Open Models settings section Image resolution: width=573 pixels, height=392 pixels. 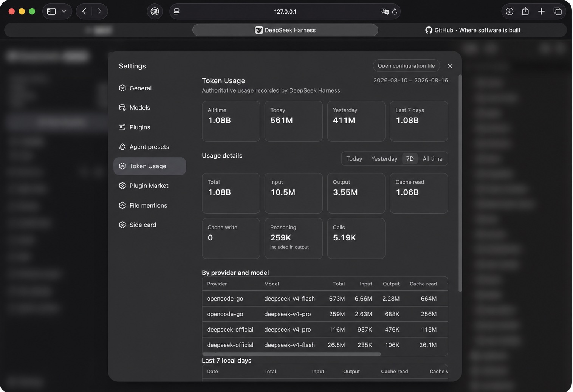pyautogui.click(x=150, y=108)
